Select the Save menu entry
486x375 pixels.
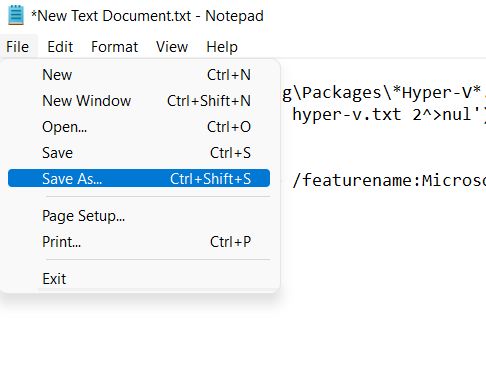tap(139, 153)
